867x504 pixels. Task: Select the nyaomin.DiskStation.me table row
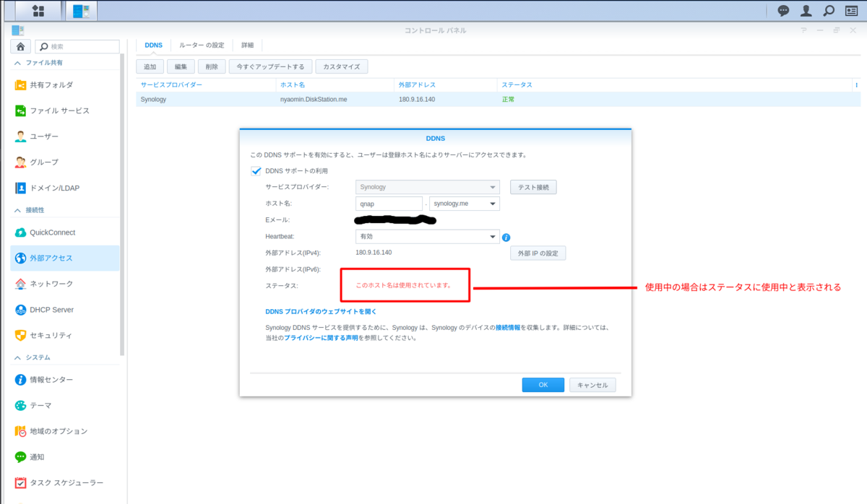coord(499,99)
